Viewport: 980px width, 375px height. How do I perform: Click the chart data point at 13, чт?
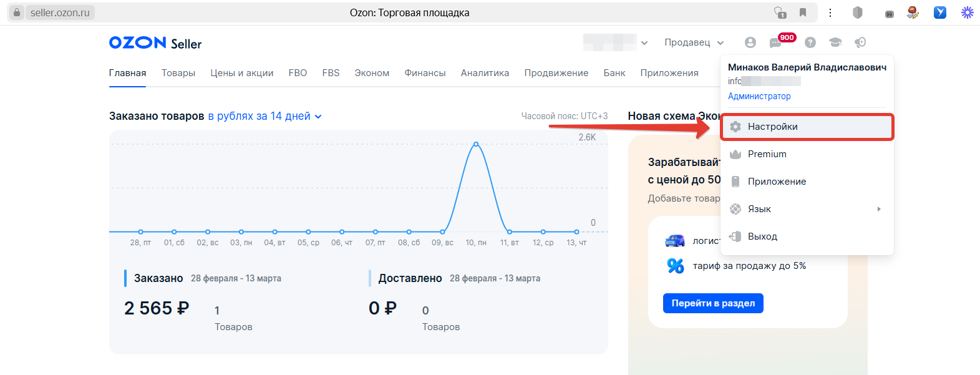coord(576,231)
